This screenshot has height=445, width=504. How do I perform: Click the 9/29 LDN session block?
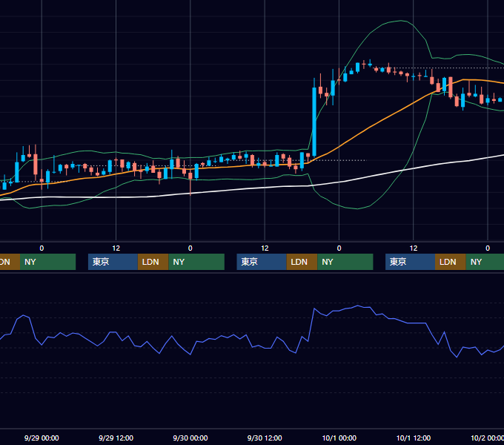(x=153, y=262)
